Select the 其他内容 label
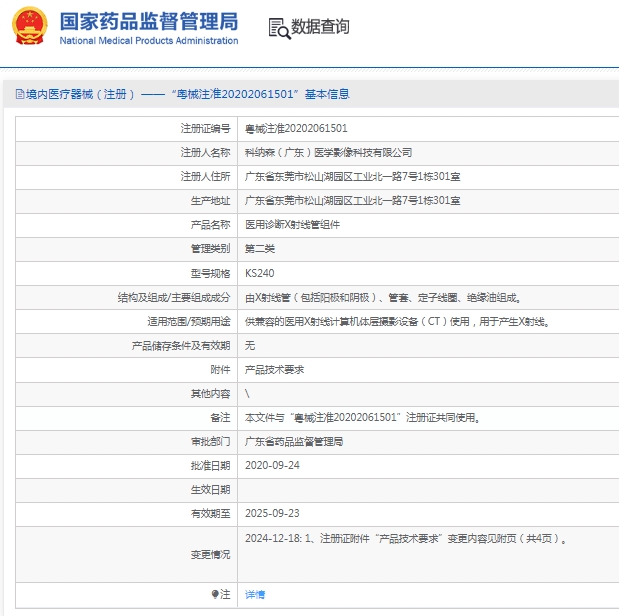This screenshot has height=616, width=619. (x=210, y=394)
